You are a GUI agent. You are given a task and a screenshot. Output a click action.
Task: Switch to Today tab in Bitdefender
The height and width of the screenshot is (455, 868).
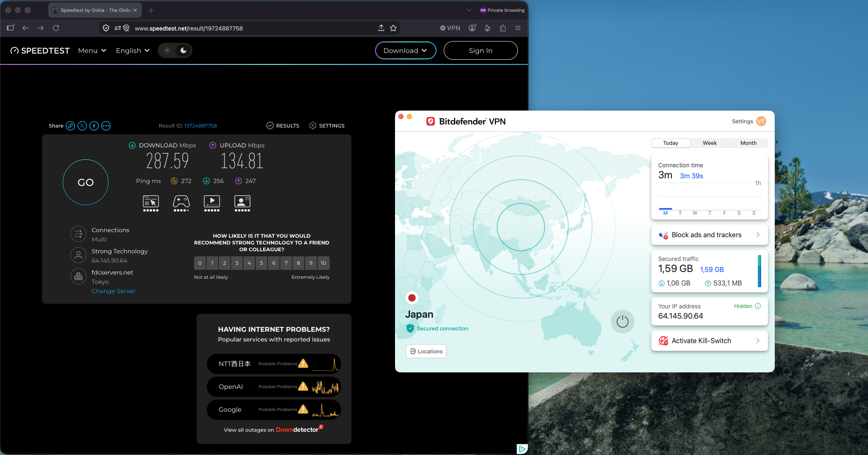(670, 143)
